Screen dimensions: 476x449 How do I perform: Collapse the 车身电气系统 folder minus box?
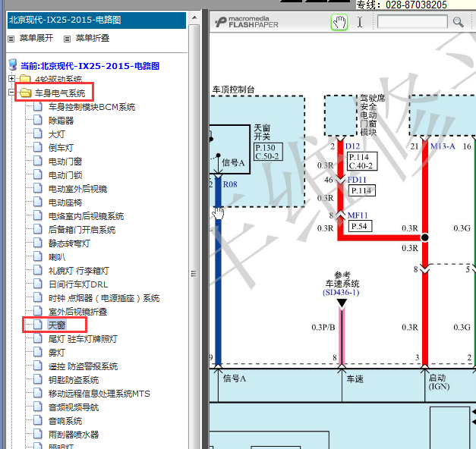tap(11, 92)
